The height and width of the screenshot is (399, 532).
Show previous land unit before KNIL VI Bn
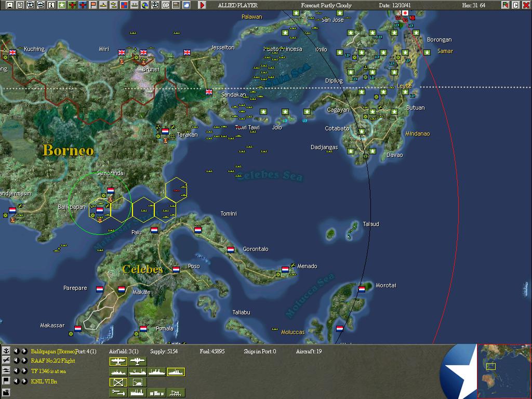tap(16, 381)
